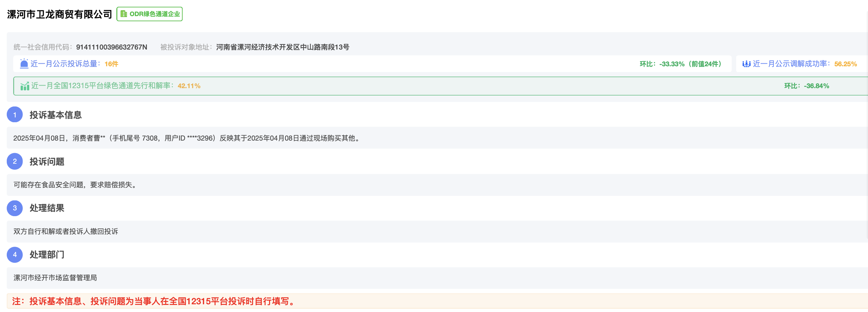Click the complaint total value 16件
The width and height of the screenshot is (868, 312).
[111, 64]
